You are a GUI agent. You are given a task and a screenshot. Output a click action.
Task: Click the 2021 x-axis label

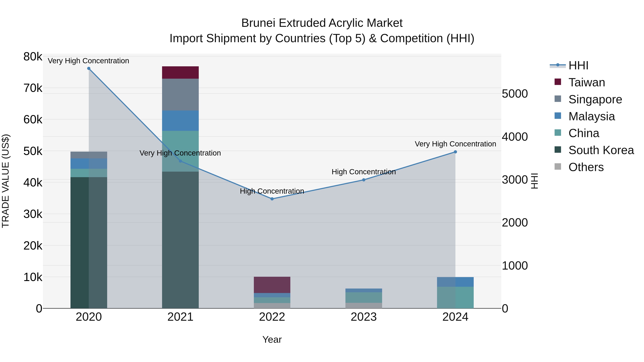[x=180, y=317]
